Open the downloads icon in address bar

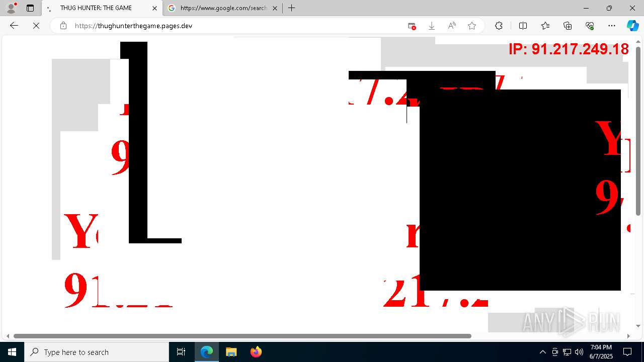click(432, 26)
